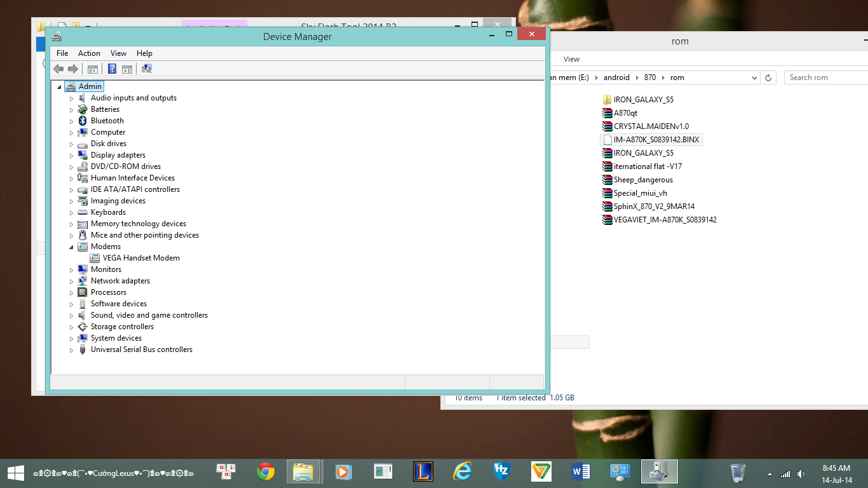Screen dimensions: 868x488
Task: Click the Device Manager taskbar icon
Action: tap(659, 471)
